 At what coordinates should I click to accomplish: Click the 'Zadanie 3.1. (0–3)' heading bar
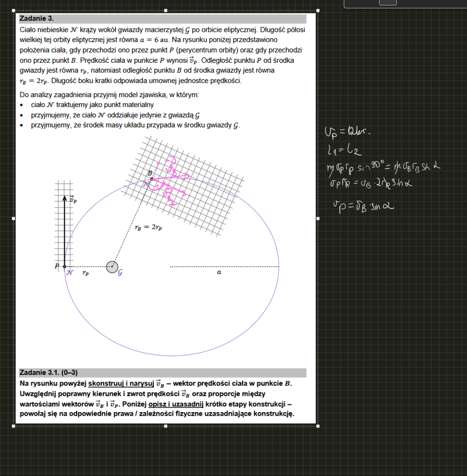tap(162, 372)
